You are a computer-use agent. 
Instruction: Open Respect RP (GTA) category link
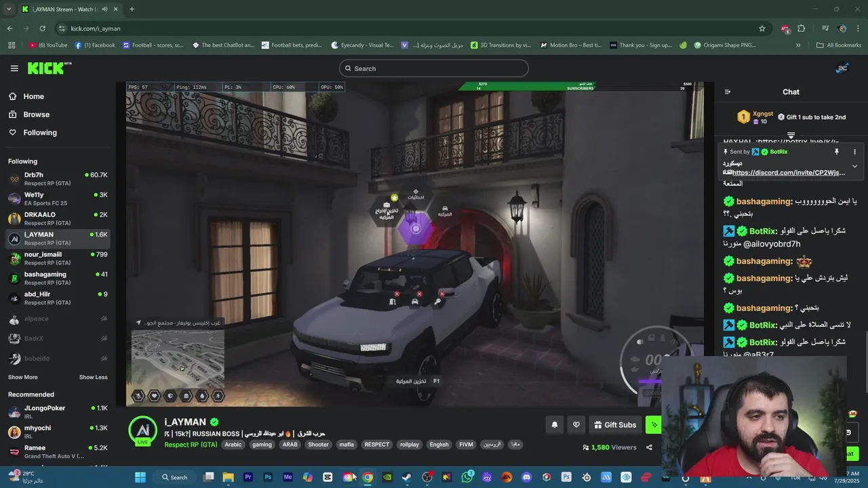point(191,445)
